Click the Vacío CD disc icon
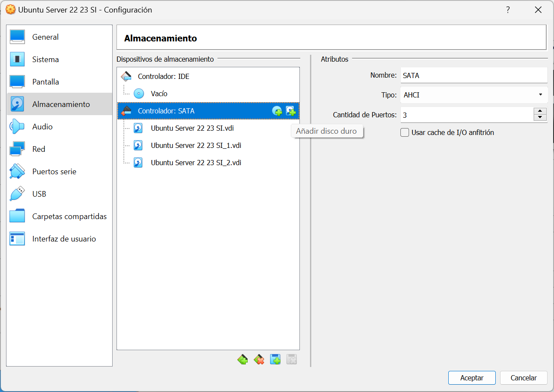Viewport: 554px width, 392px height. [x=138, y=94]
